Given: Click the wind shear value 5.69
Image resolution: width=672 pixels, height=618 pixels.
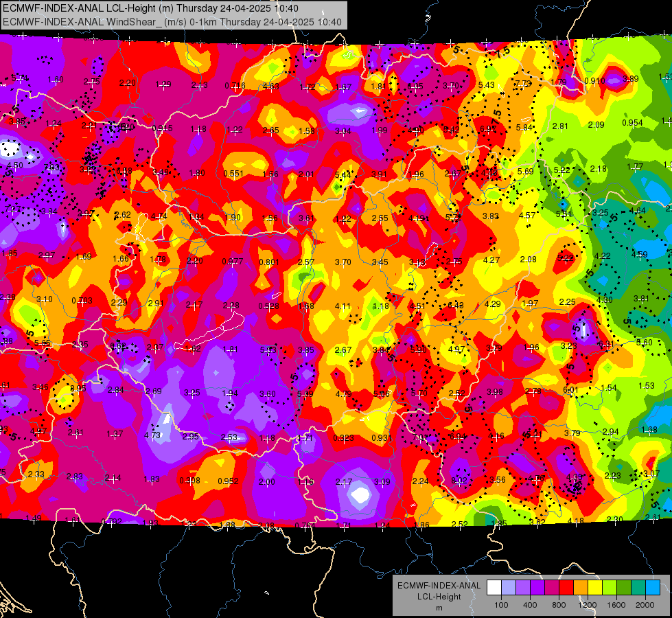Looking at the screenshot, I should [x=525, y=172].
